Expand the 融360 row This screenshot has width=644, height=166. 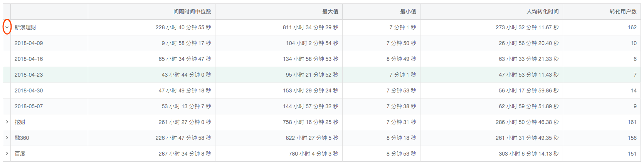tap(7, 138)
